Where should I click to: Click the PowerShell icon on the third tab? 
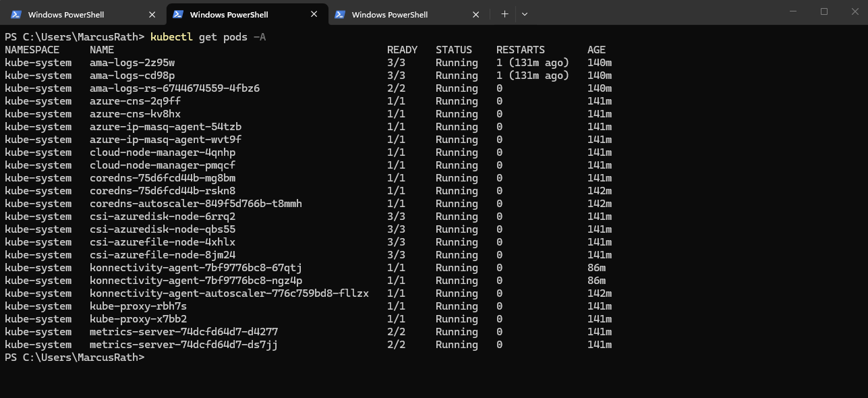click(340, 14)
